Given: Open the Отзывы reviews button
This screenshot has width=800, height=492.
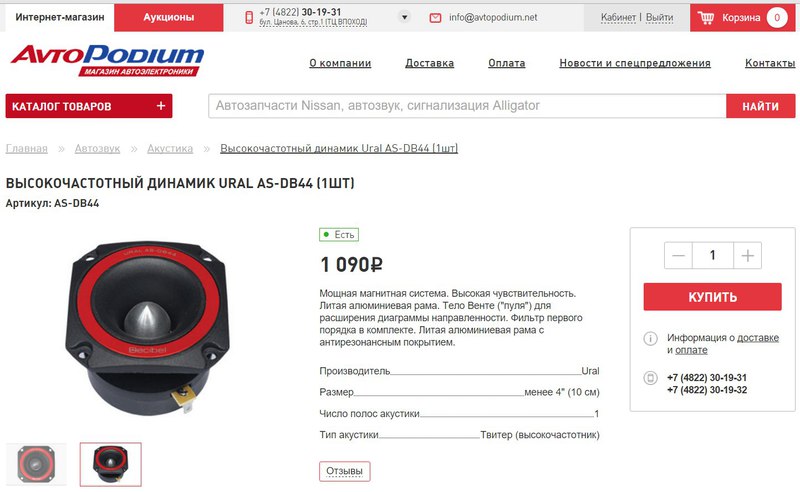Looking at the screenshot, I should 344,471.
